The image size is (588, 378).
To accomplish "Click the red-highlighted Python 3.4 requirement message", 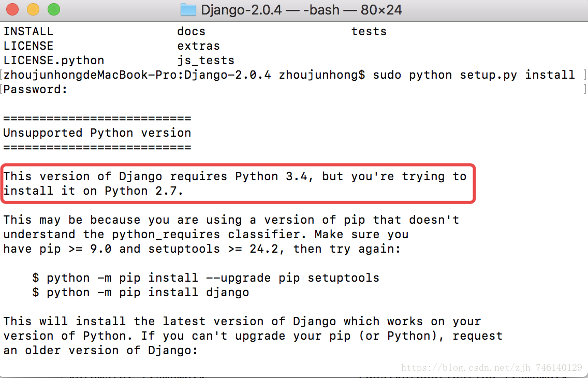I will click(x=238, y=184).
